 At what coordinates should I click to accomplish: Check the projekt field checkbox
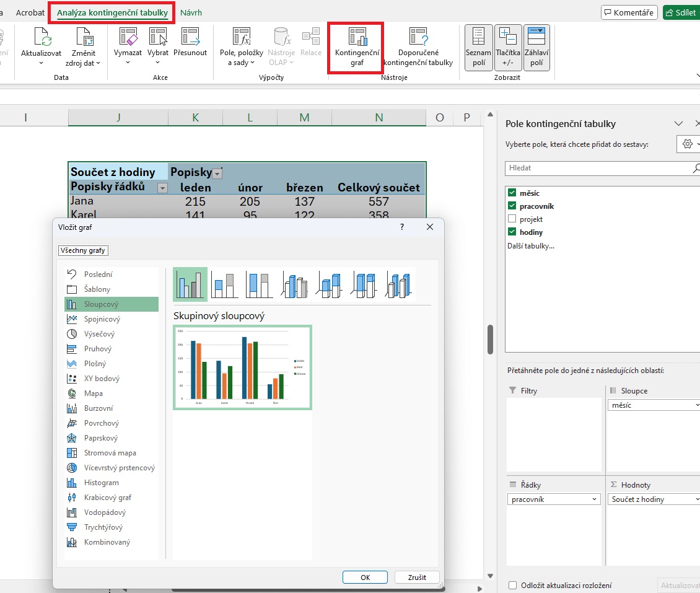pos(512,219)
